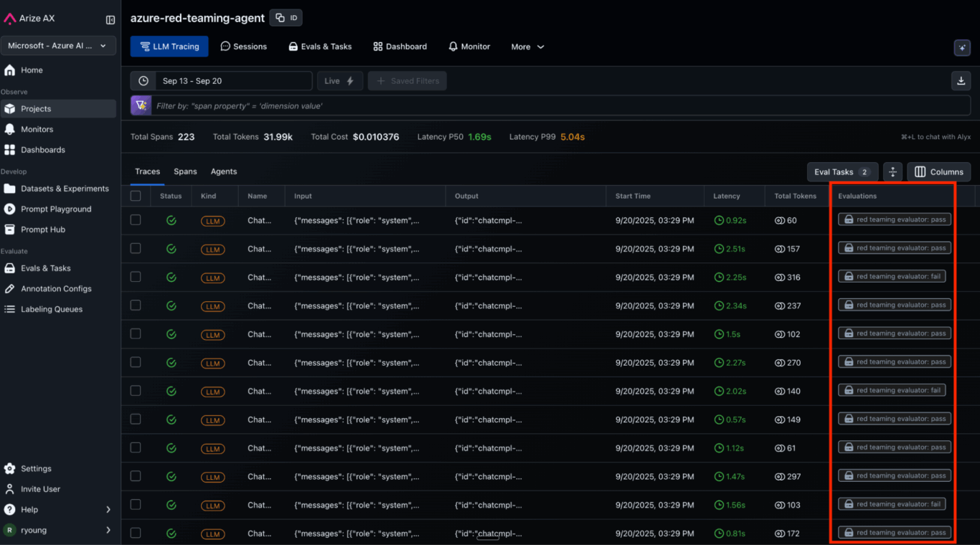Select the row with 102 total tokens

click(136, 334)
